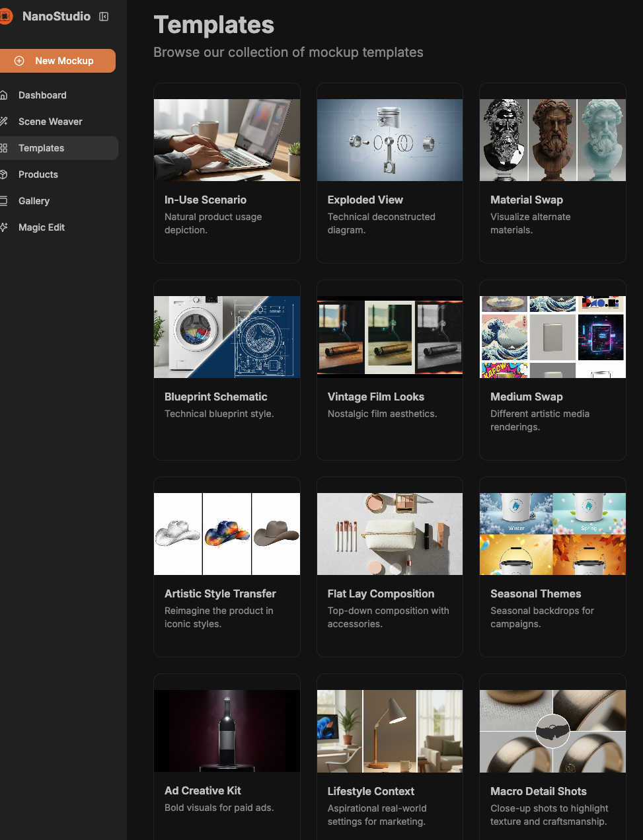
Task: Pick the Seasonal Themes thumbnail
Action: [x=552, y=534]
